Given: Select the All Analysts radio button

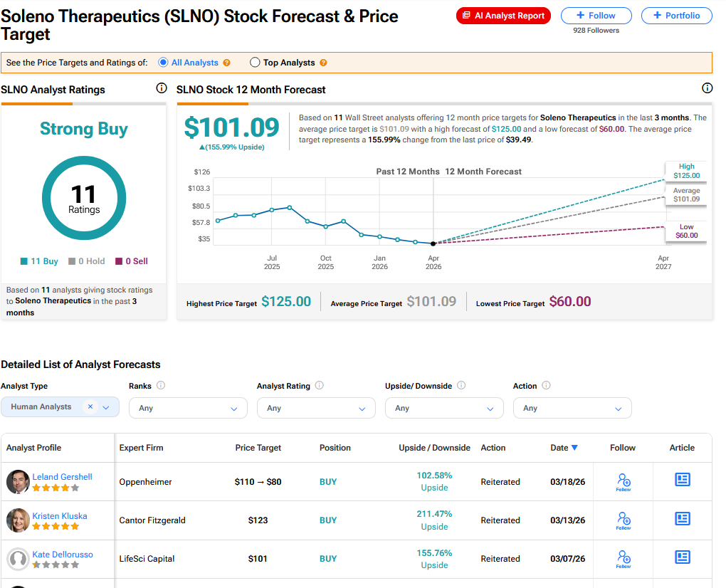Looking at the screenshot, I should [x=163, y=63].
